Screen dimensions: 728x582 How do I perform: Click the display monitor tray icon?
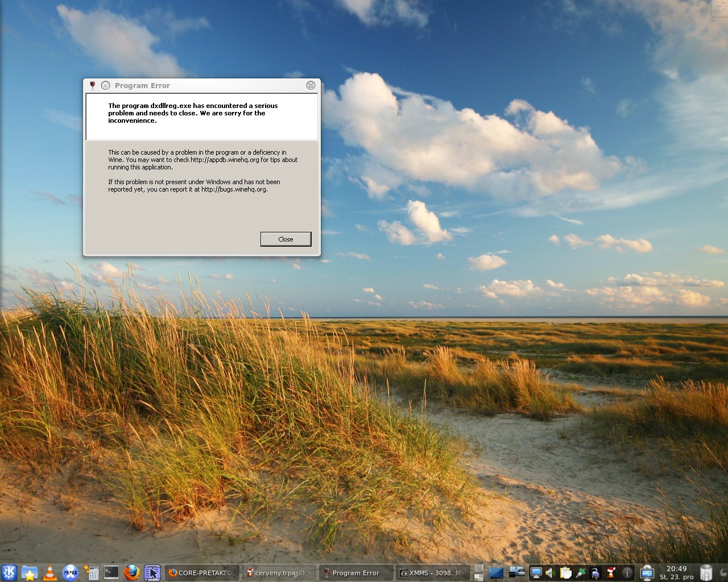tap(536, 573)
